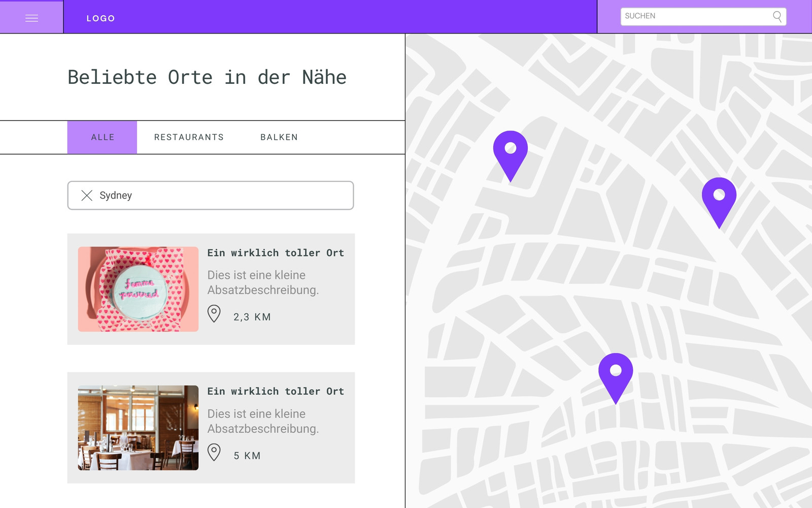Click the 2,3 KM distance label
812x508 pixels.
251,316
